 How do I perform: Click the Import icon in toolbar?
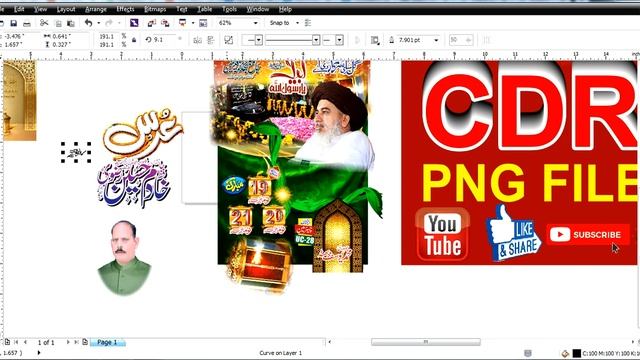tap(151, 23)
